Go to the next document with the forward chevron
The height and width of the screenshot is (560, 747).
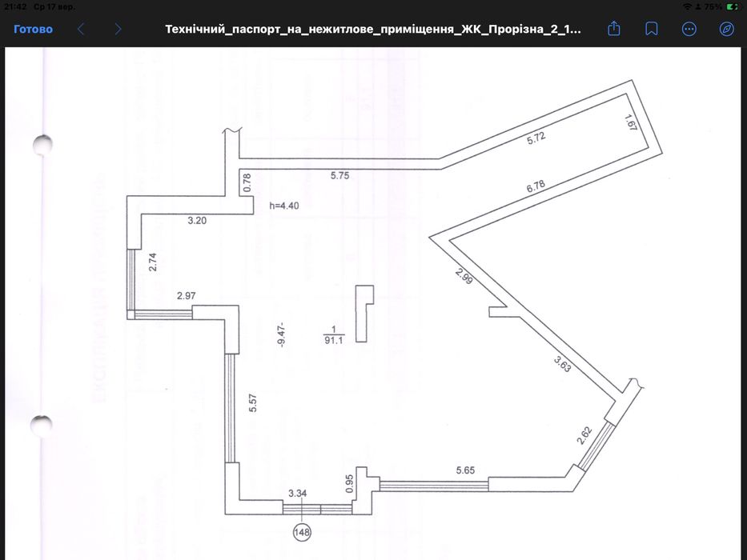point(118,29)
